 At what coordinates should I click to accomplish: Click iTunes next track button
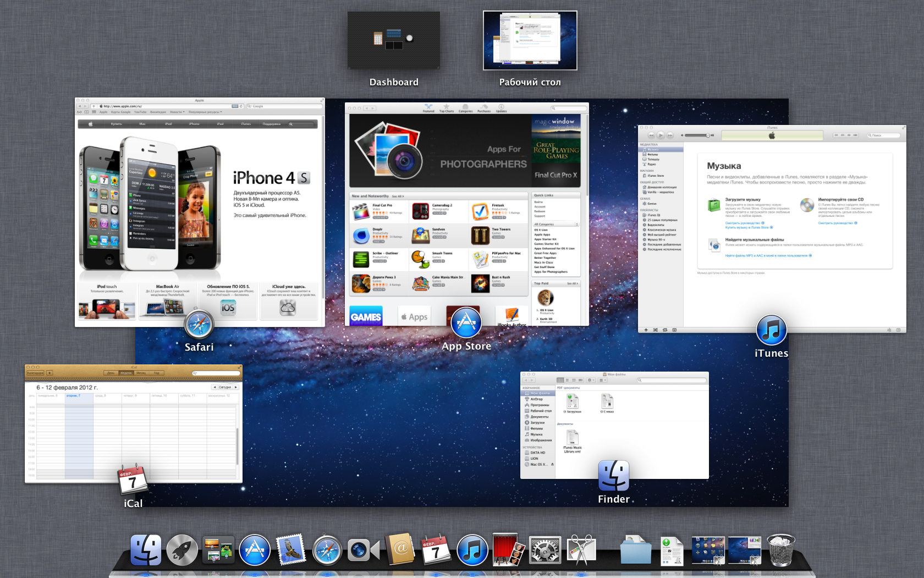(670, 135)
